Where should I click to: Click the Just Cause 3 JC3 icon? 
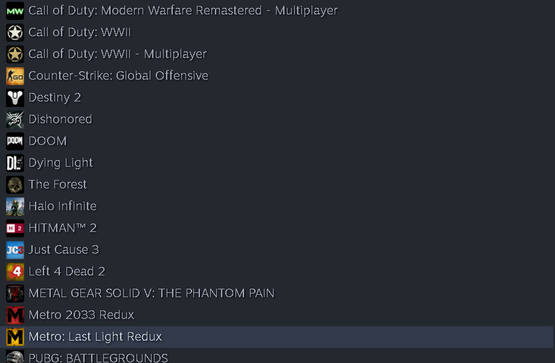point(15,250)
